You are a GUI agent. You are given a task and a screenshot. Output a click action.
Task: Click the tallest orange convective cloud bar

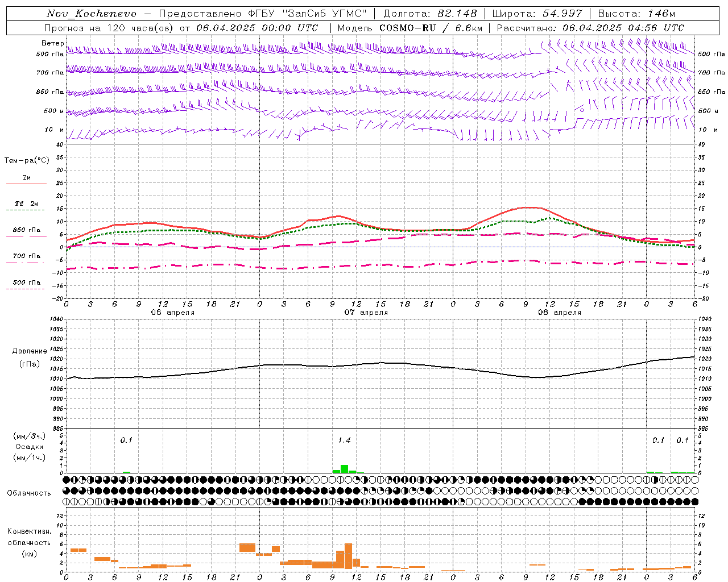tap(348, 556)
